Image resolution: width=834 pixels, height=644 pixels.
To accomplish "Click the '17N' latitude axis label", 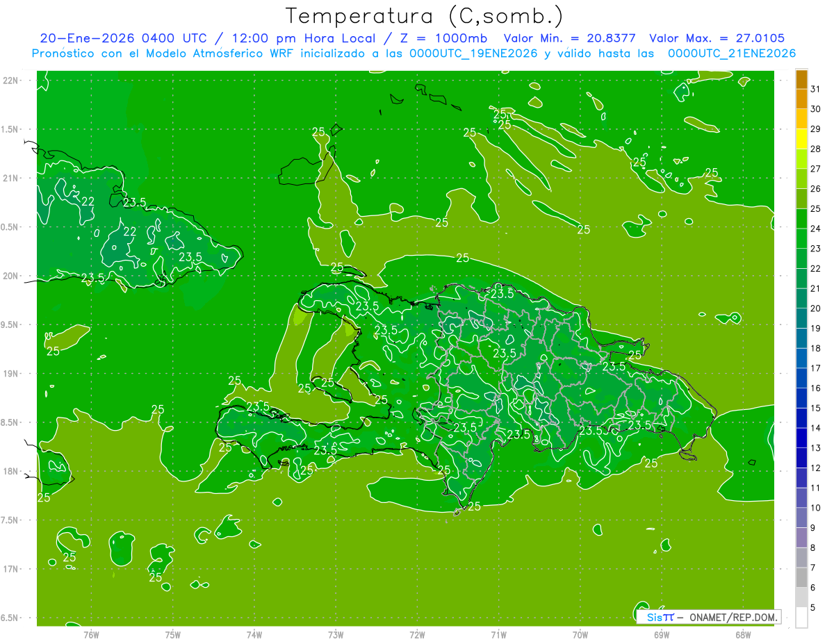I will (x=12, y=569).
